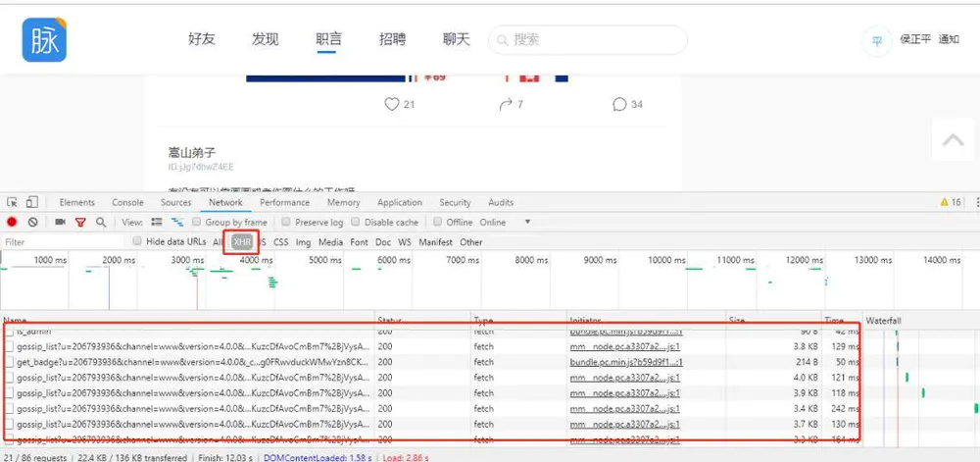Viewport: 980px width, 462px height.
Task: Click the Filter text input field
Action: coord(63,242)
